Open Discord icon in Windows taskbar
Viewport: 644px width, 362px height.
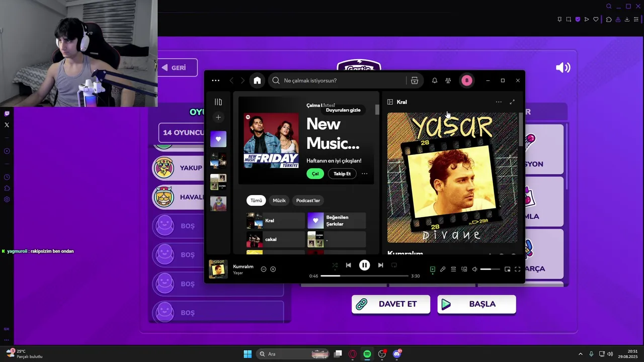[397, 354]
